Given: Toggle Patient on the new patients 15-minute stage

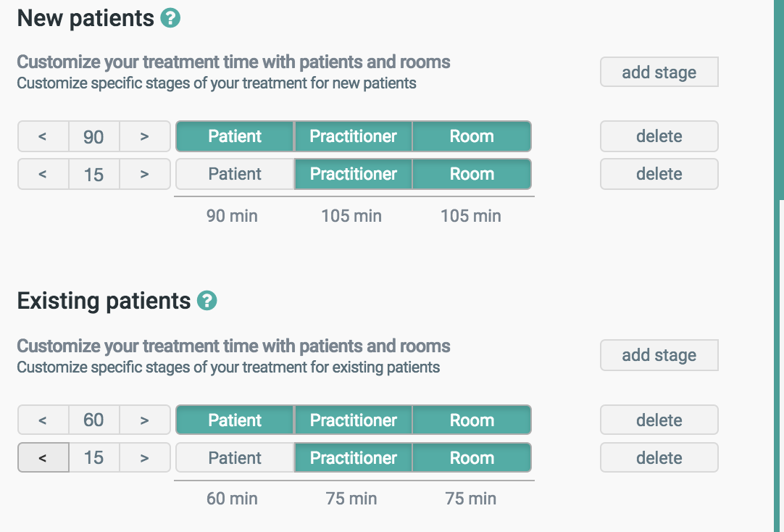Looking at the screenshot, I should (235, 174).
